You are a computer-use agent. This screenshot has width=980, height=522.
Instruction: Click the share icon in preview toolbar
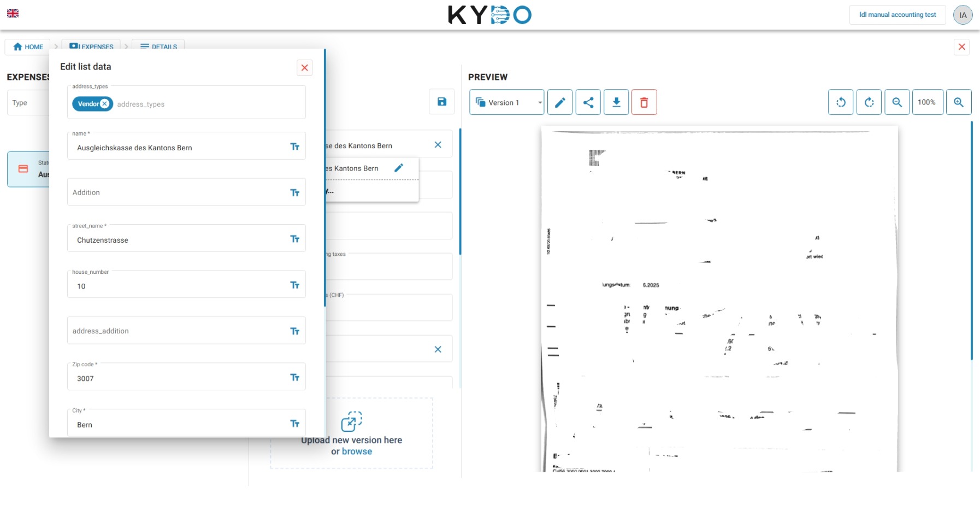point(588,102)
